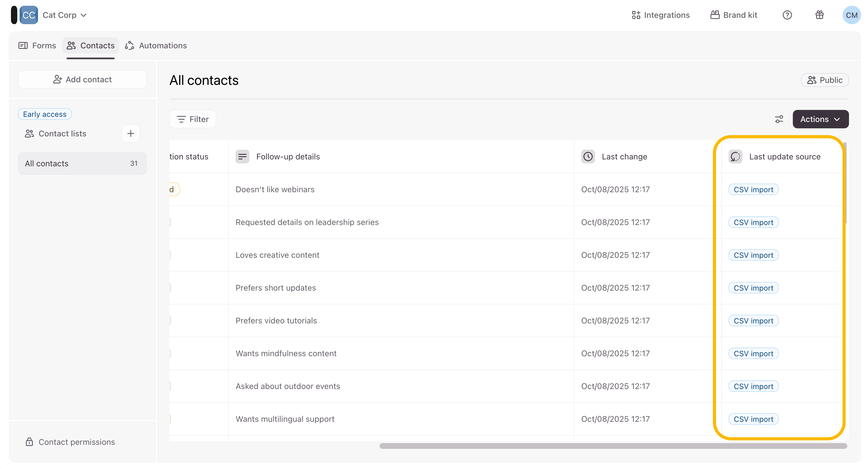The image size is (868, 469).
Task: Toggle the Public visibility badge
Action: point(825,80)
